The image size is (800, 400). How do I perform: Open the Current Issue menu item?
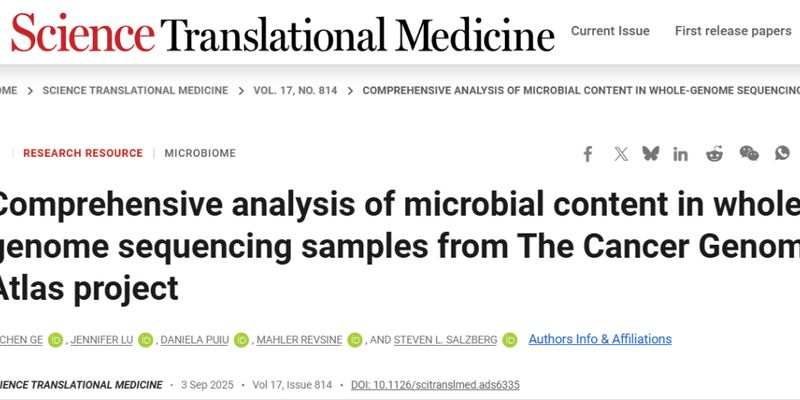[610, 31]
